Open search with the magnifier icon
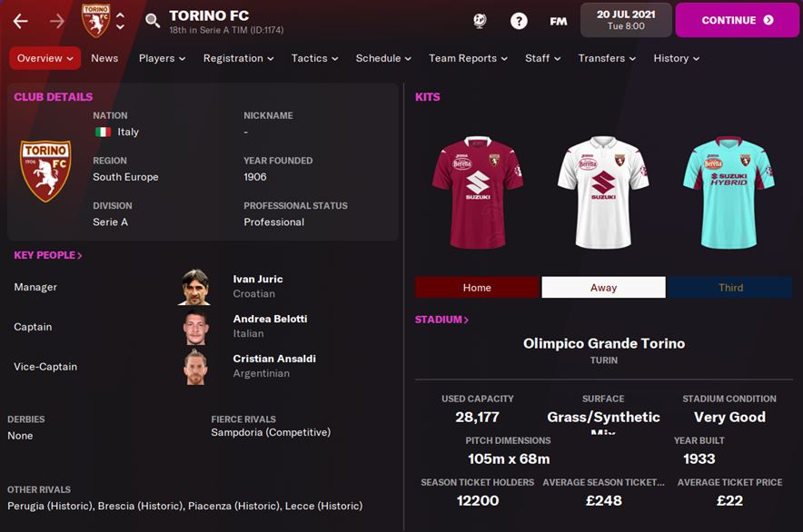 tap(153, 21)
